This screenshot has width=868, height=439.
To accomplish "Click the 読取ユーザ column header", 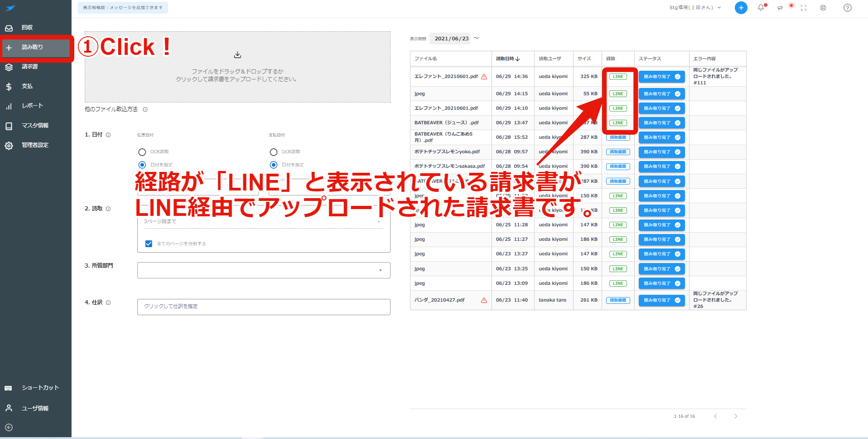I will click(x=550, y=59).
